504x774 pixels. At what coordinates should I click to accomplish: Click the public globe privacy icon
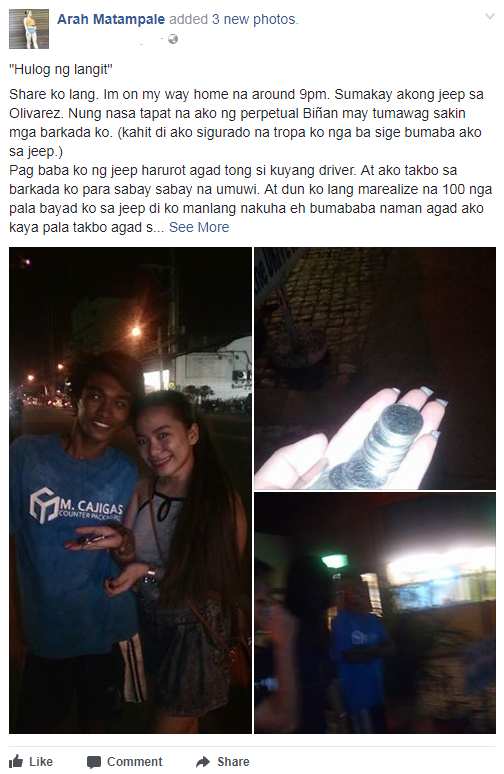point(173,39)
